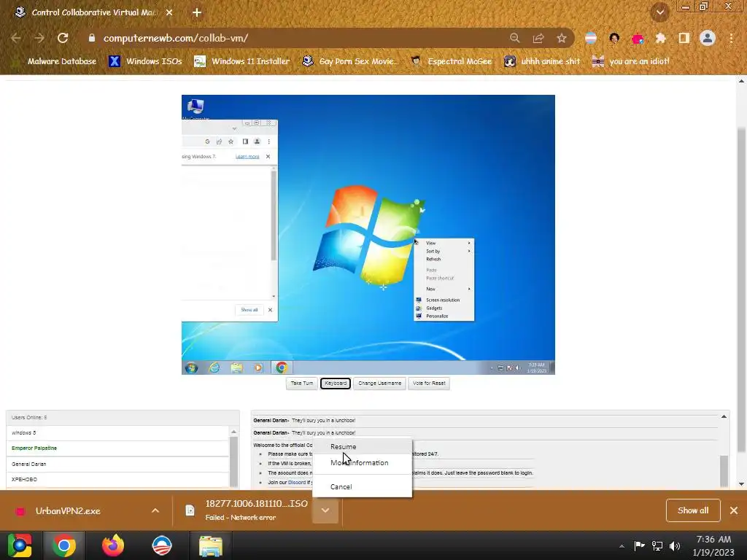Viewport: 747px width, 560px height.
Task: Open the VM taskbar file explorer icon
Action: click(237, 367)
